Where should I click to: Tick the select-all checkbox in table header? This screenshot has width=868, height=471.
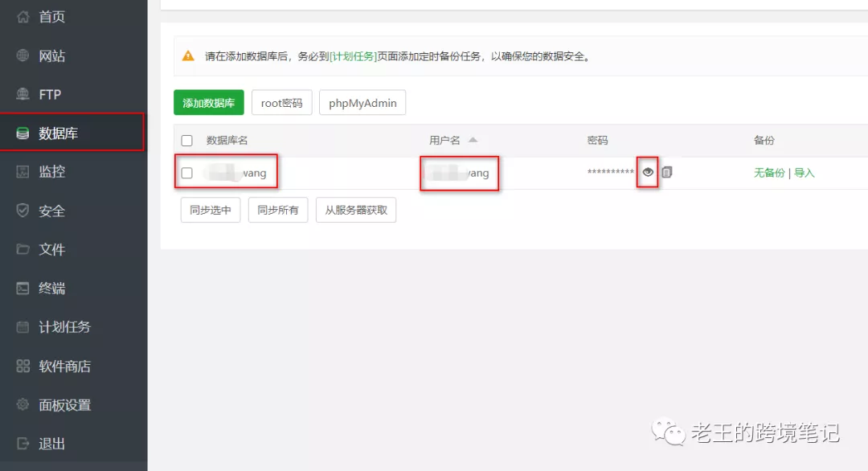[187, 141]
